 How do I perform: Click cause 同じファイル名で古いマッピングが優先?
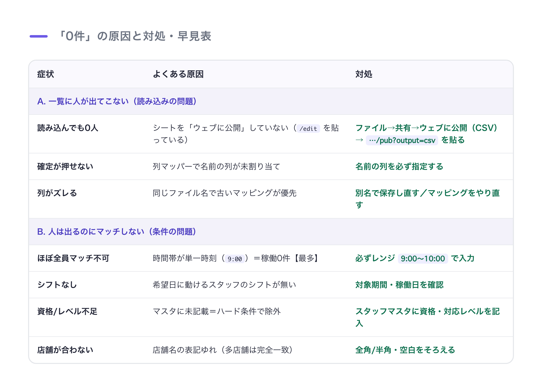[x=225, y=193]
